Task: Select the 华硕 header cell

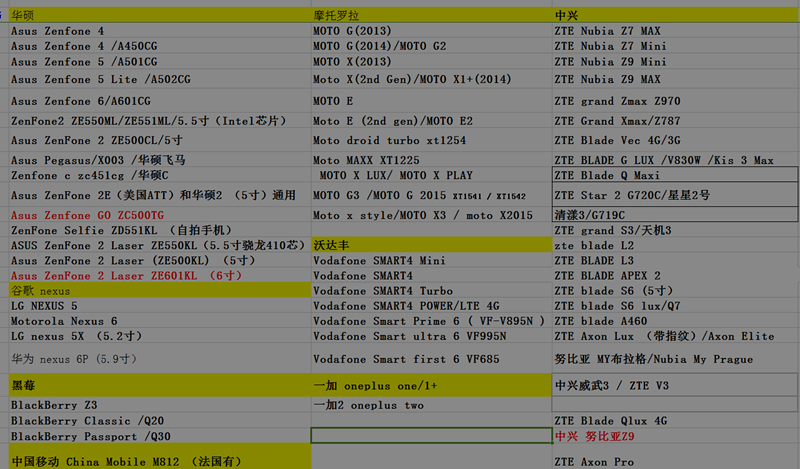Action: point(160,15)
